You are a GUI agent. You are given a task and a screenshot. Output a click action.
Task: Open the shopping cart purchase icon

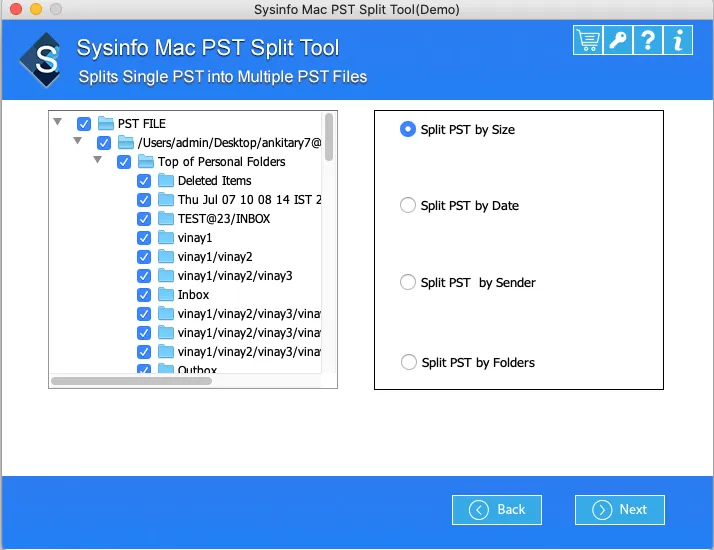(587, 40)
